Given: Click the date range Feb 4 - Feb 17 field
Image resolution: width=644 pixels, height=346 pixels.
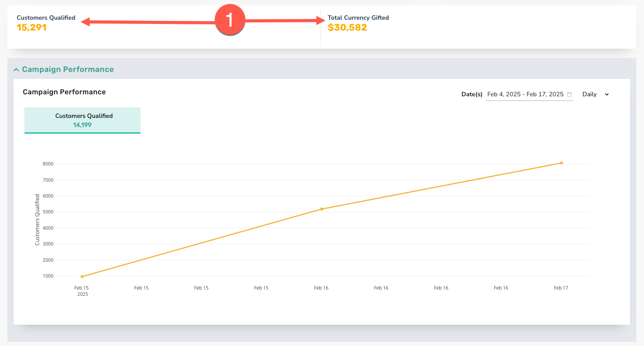Looking at the screenshot, I should click(x=529, y=94).
